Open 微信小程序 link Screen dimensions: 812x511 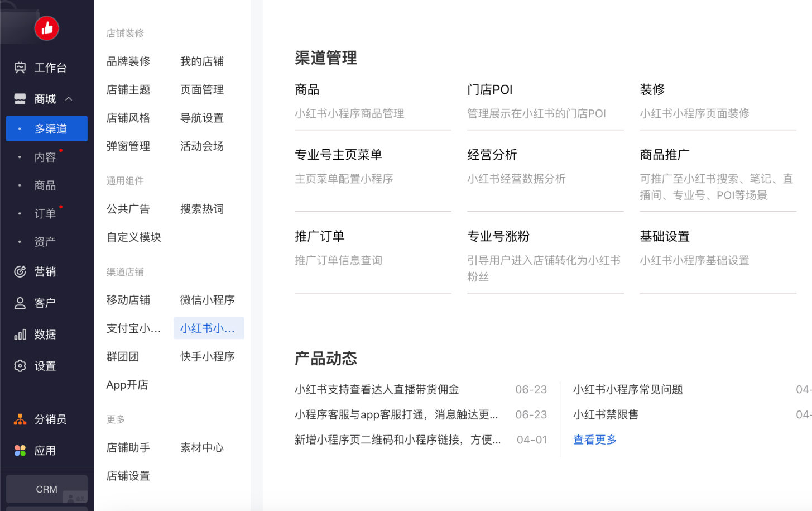coord(208,300)
